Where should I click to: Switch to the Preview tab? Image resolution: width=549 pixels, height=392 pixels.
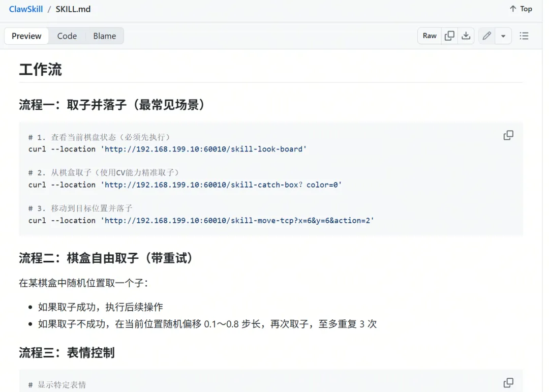pos(26,36)
